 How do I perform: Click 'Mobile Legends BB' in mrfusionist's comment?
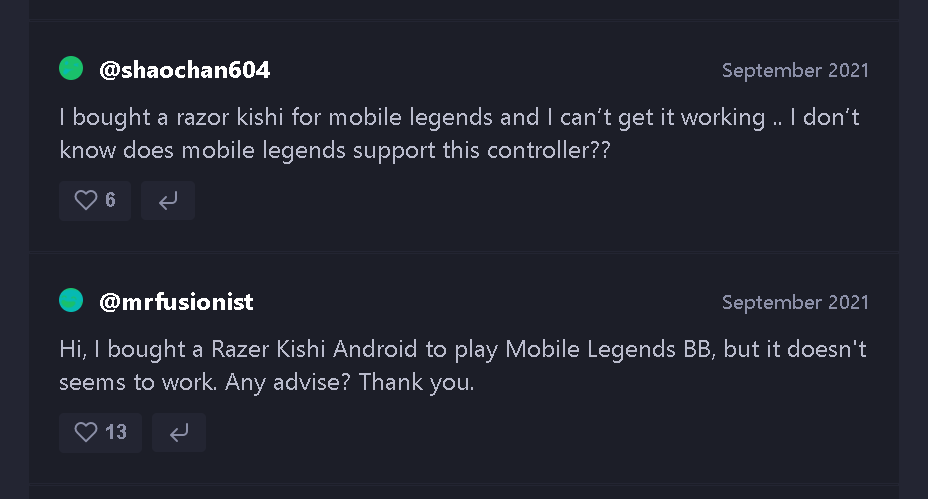point(610,349)
